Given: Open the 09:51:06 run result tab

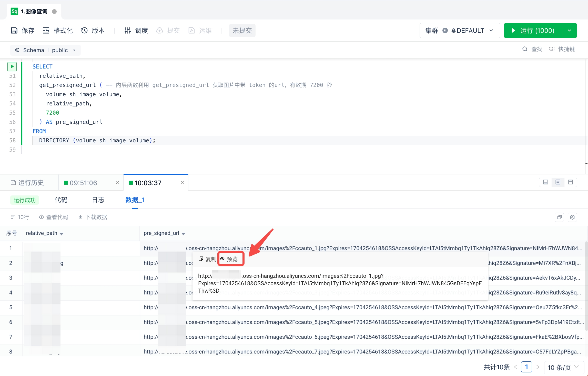Looking at the screenshot, I should (x=83, y=183).
